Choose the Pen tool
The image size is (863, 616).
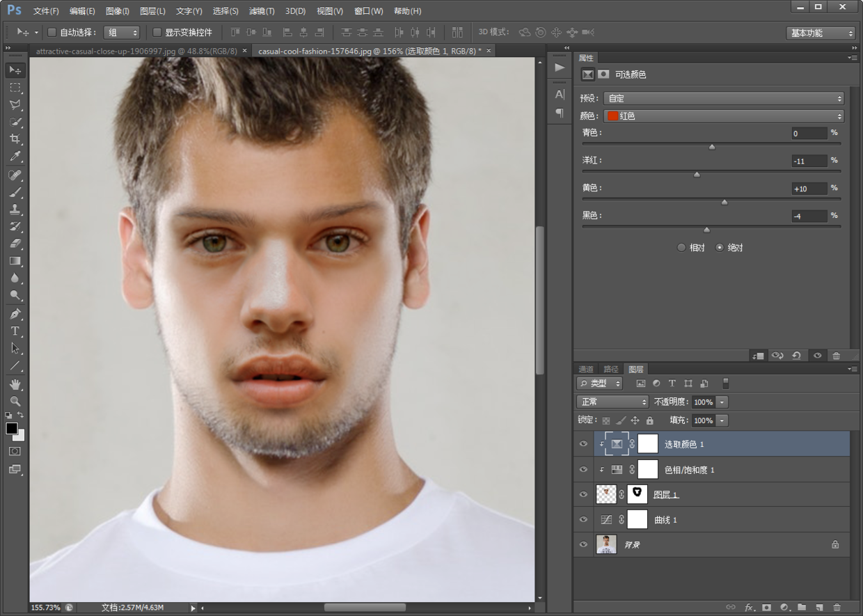[x=15, y=314]
